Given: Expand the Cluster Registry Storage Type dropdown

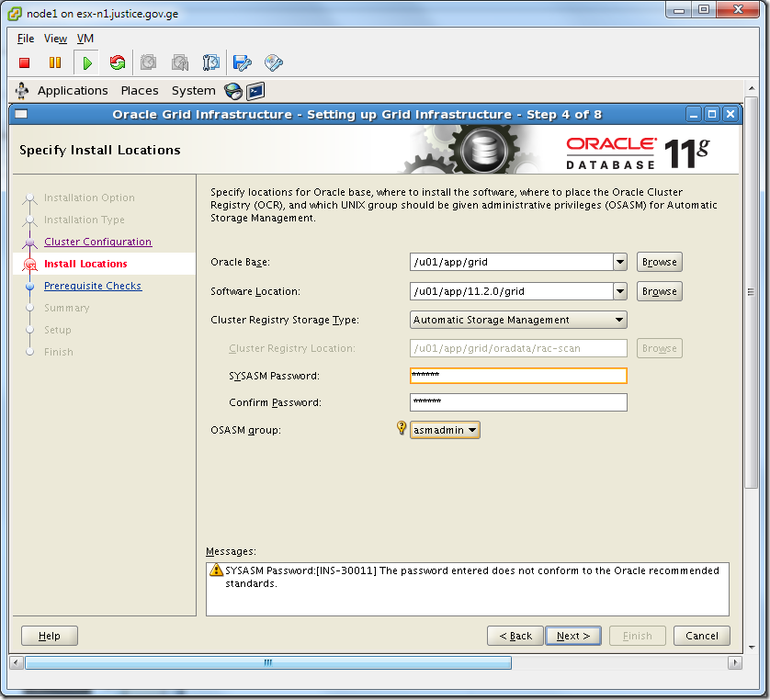Looking at the screenshot, I should pos(617,320).
